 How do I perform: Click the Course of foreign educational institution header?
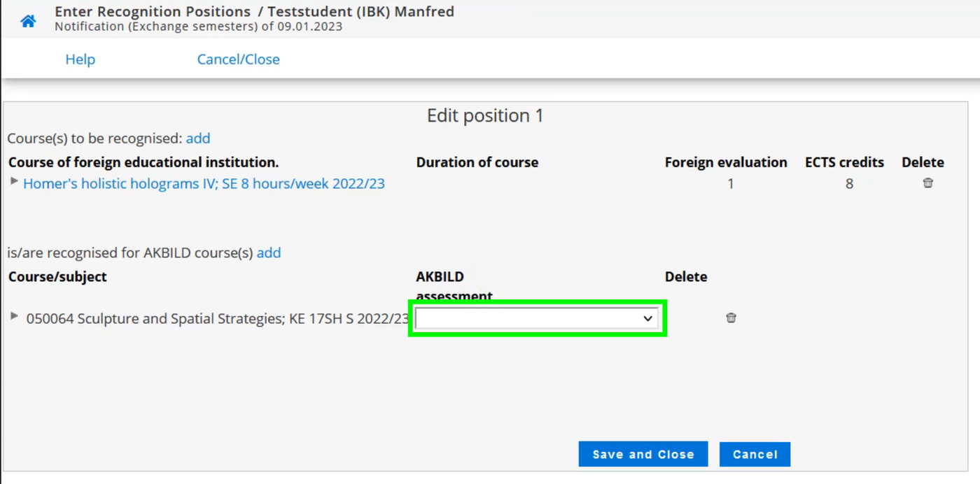143,162
